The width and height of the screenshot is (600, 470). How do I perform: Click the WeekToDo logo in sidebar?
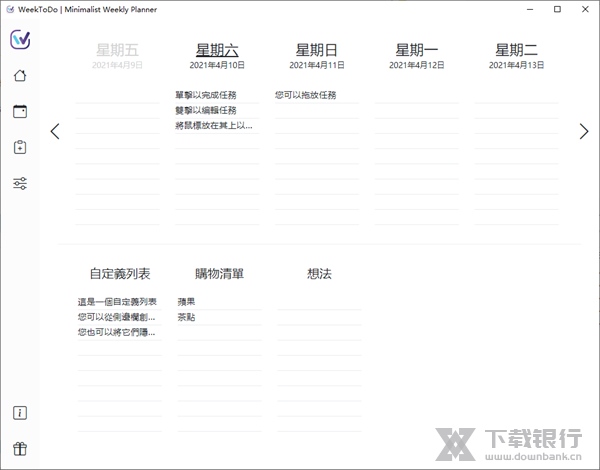pos(20,39)
